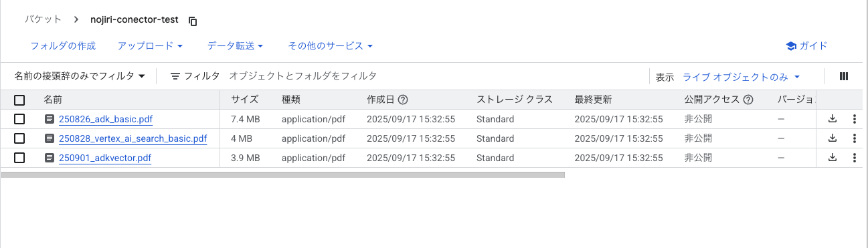Download 250826_adk_basic.pdf
Screen dimensions: 868x248
coord(833,119)
